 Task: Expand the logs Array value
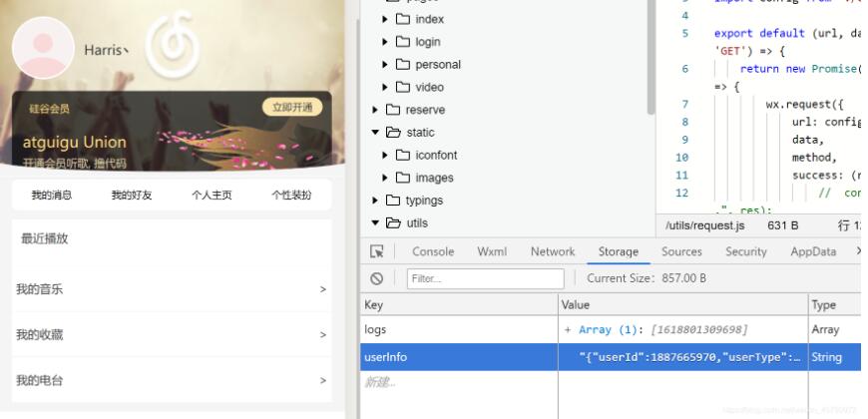569,330
